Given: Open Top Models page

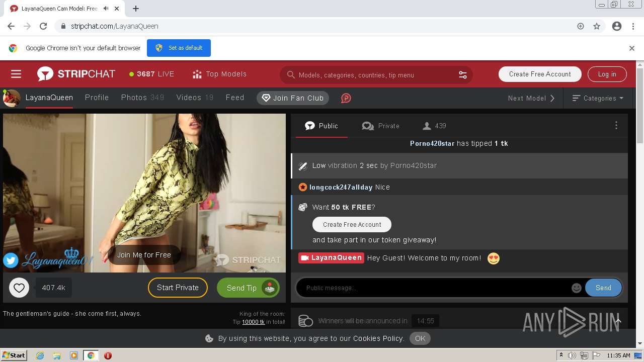Looking at the screenshot, I should click(x=219, y=74).
